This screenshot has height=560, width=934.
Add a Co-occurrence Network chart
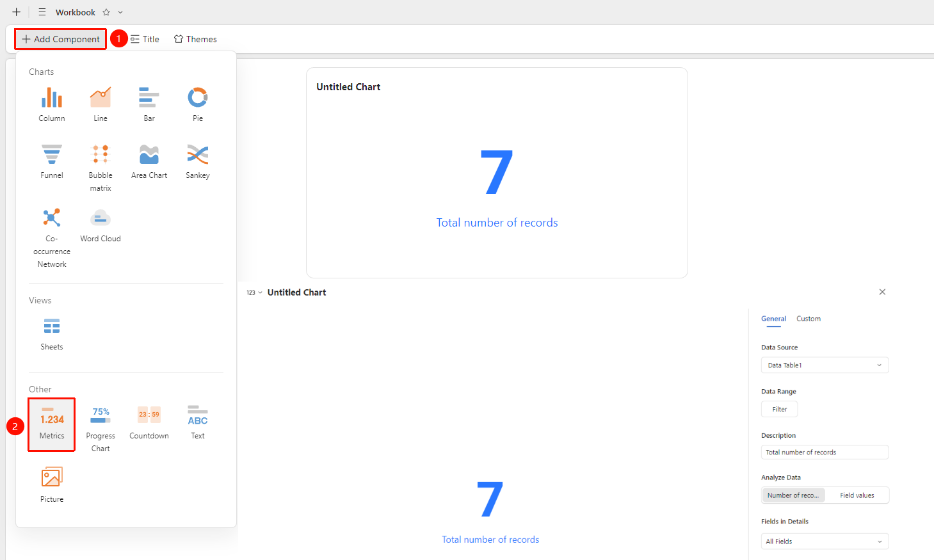click(52, 237)
